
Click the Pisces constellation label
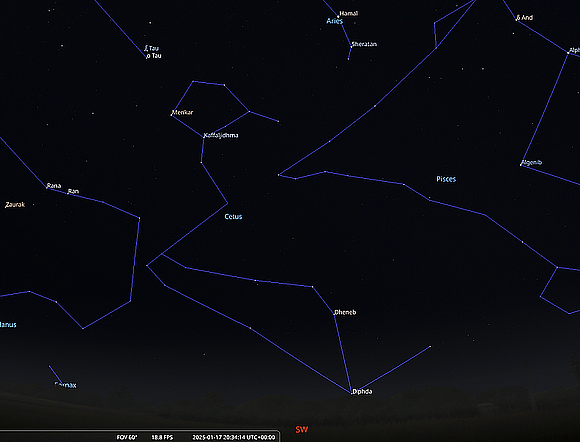tap(446, 179)
